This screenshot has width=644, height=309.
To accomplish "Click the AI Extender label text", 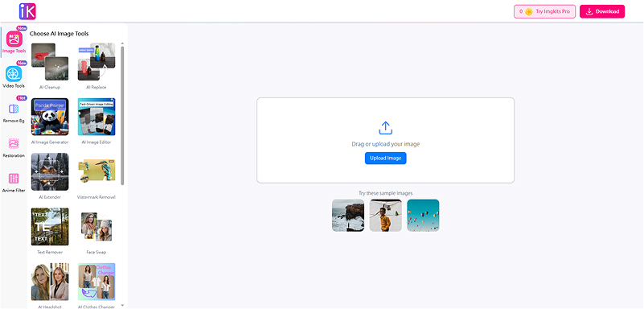I will tap(50, 197).
